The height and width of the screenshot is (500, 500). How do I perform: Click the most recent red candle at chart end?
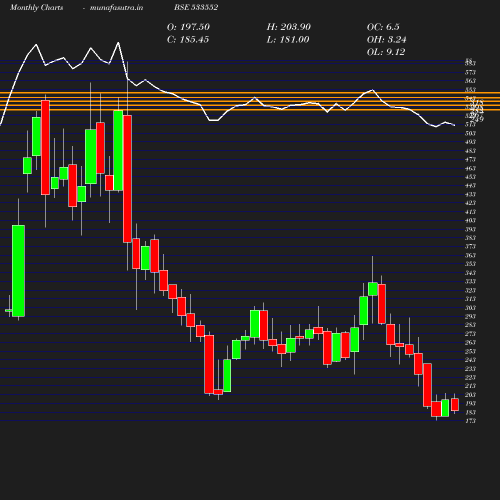455,404
